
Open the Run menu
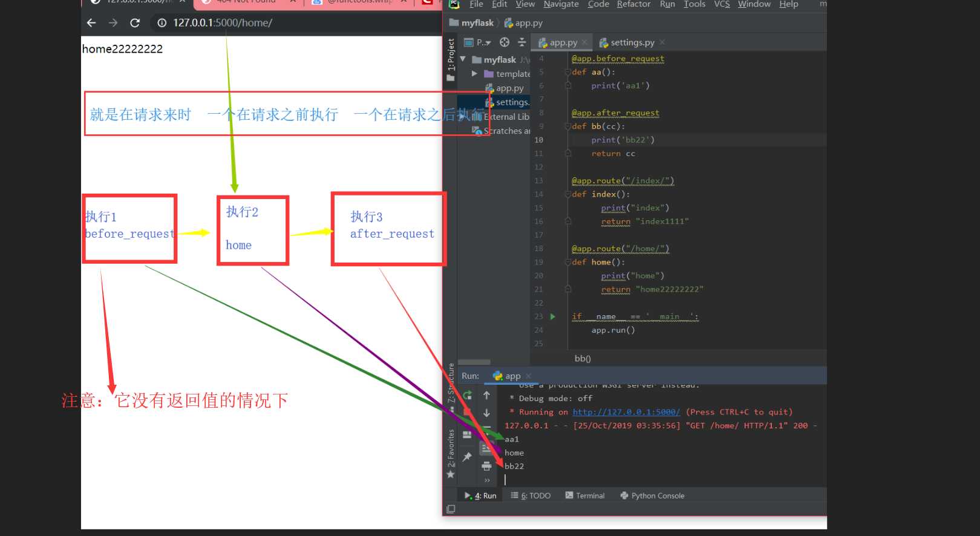pyautogui.click(x=667, y=4)
